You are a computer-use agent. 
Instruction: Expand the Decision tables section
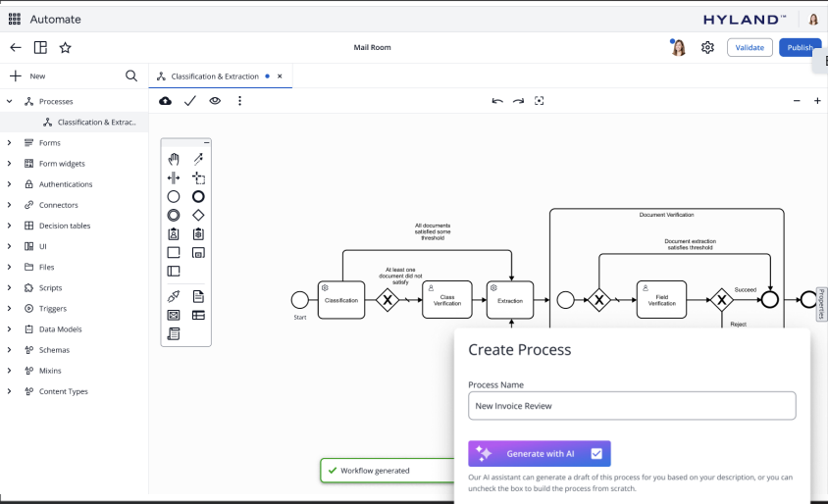point(10,226)
